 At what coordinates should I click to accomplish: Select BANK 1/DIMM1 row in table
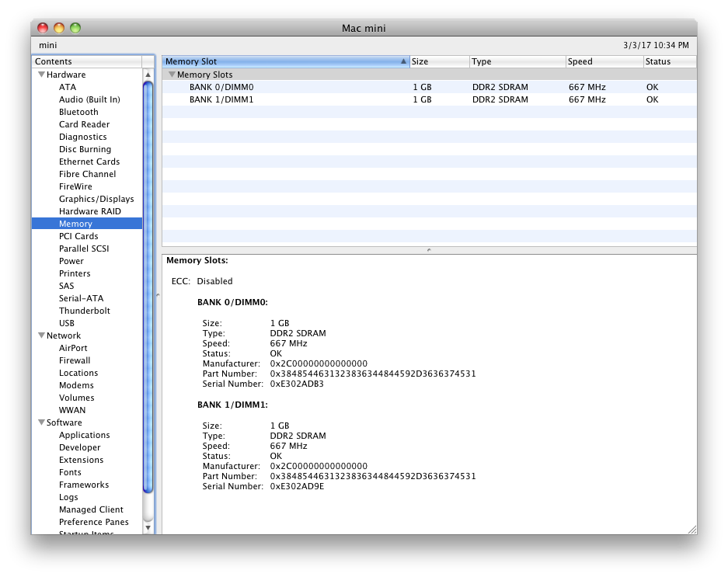coord(429,99)
